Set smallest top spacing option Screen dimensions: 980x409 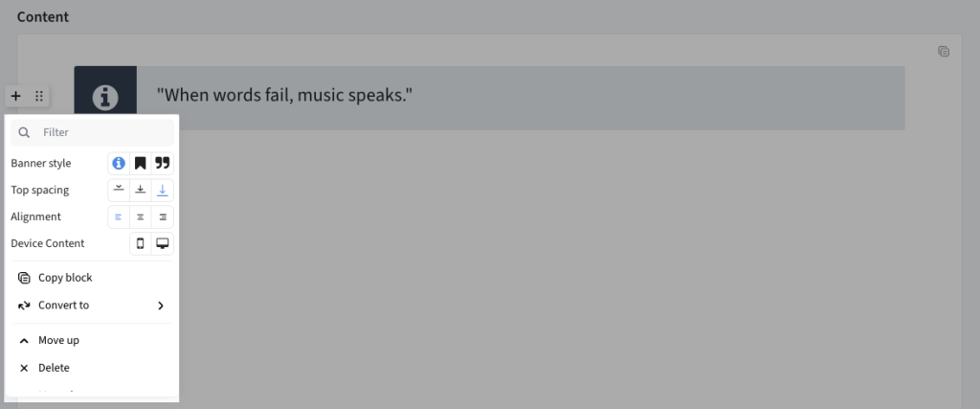(x=119, y=190)
